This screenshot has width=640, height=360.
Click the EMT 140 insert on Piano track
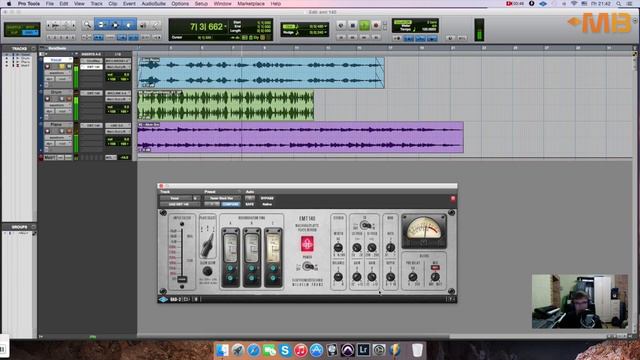91,125
